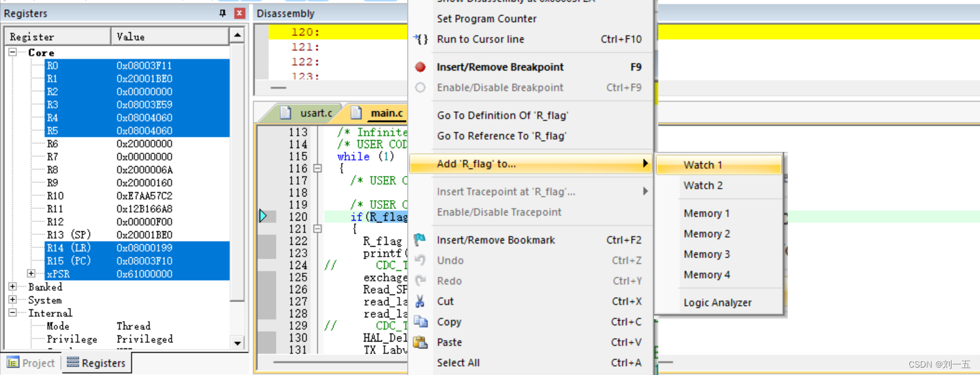Click the Value column header
The height and width of the screenshot is (375, 980).
pyautogui.click(x=170, y=37)
